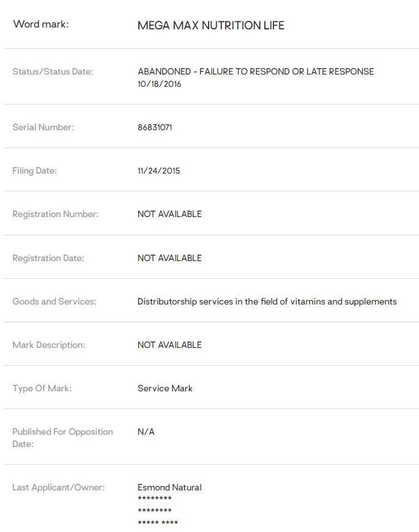Image resolution: width=419 pixels, height=532 pixels.
Task: Click the Filing Date label
Action: click(x=34, y=171)
